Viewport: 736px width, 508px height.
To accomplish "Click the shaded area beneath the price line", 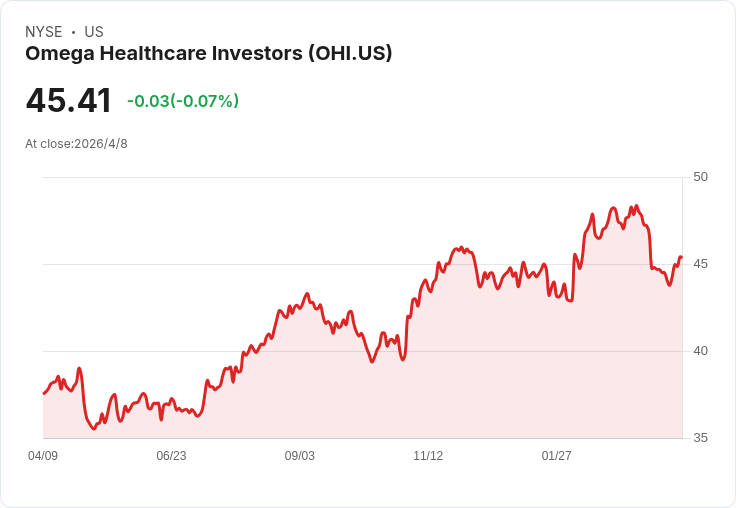I will click(x=450, y=380).
